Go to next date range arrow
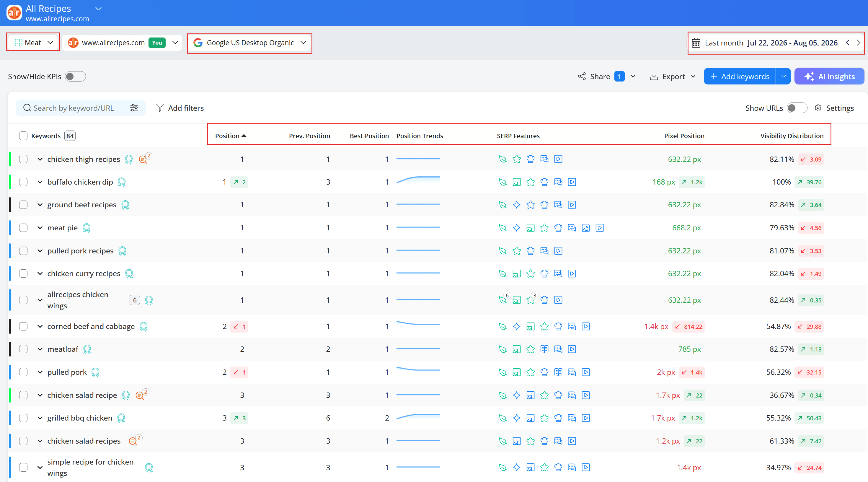This screenshot has width=868, height=482. pos(858,43)
